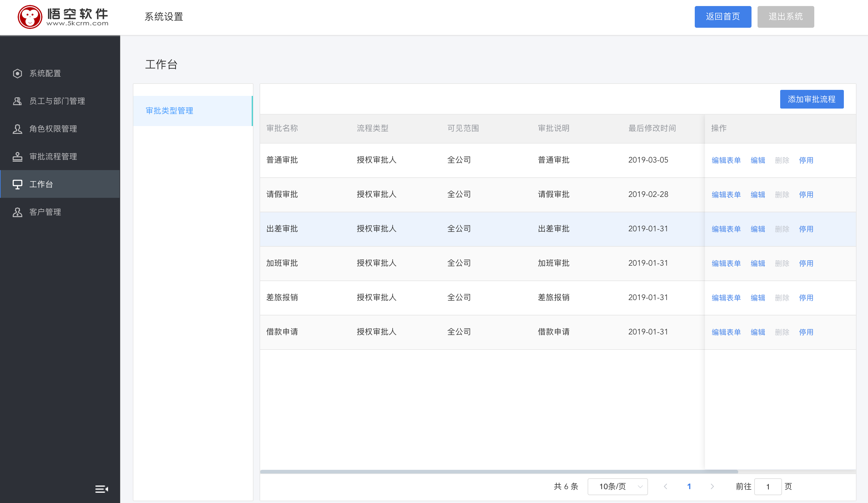Click the 系统配置 hexagon icon

(17, 73)
